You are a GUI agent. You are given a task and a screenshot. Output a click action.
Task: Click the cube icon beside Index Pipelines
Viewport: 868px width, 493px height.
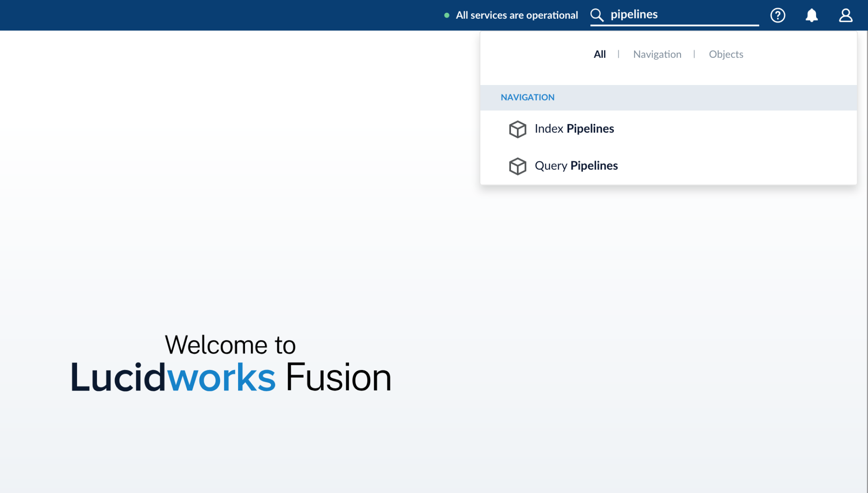point(518,129)
